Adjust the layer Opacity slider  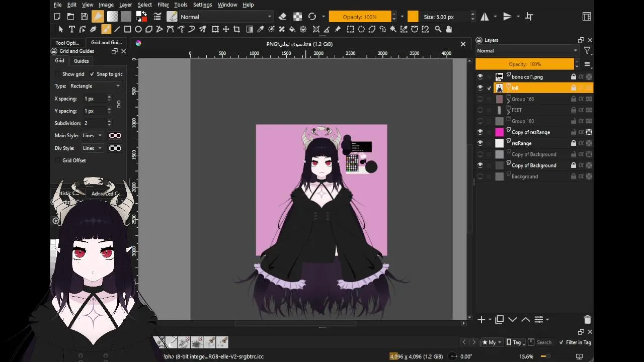click(525, 64)
